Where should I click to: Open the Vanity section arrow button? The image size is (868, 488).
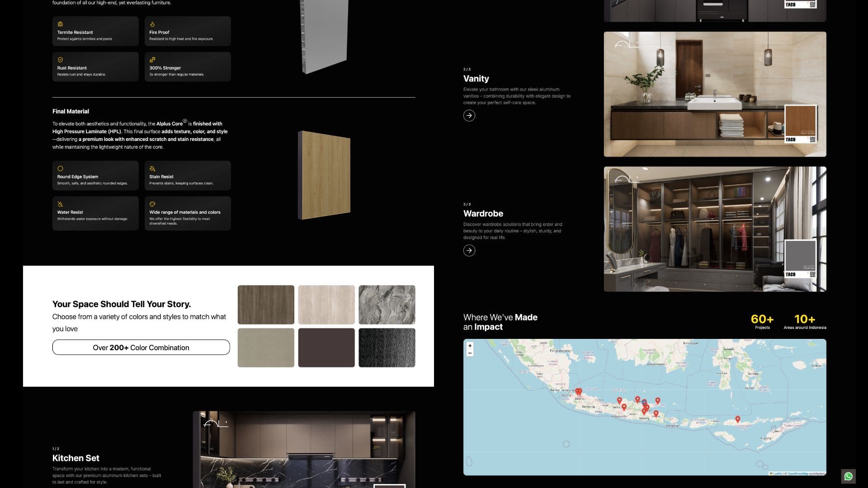(x=470, y=115)
